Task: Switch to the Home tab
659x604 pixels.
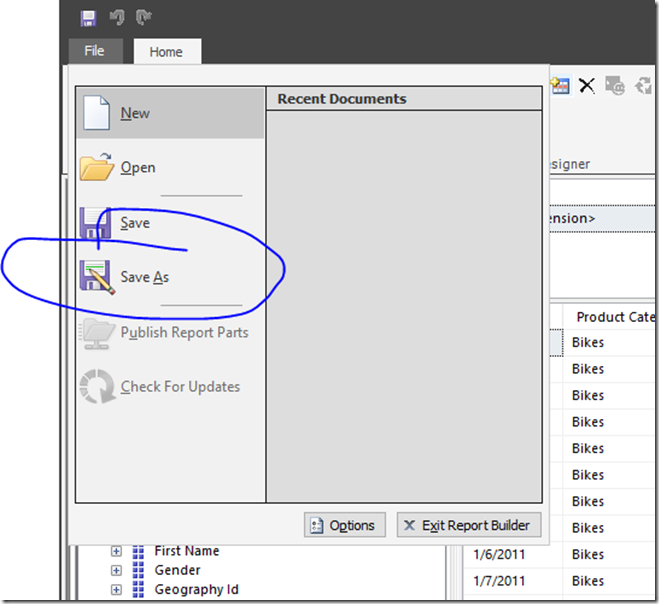Action: (167, 53)
